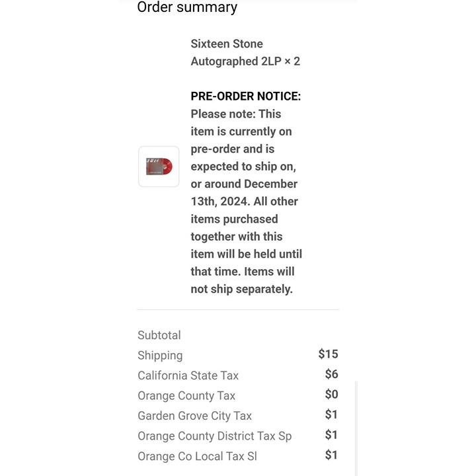The height and width of the screenshot is (476, 476).
Task: Click the PRE-ORDER NOTICE heading text
Action: [245, 97]
